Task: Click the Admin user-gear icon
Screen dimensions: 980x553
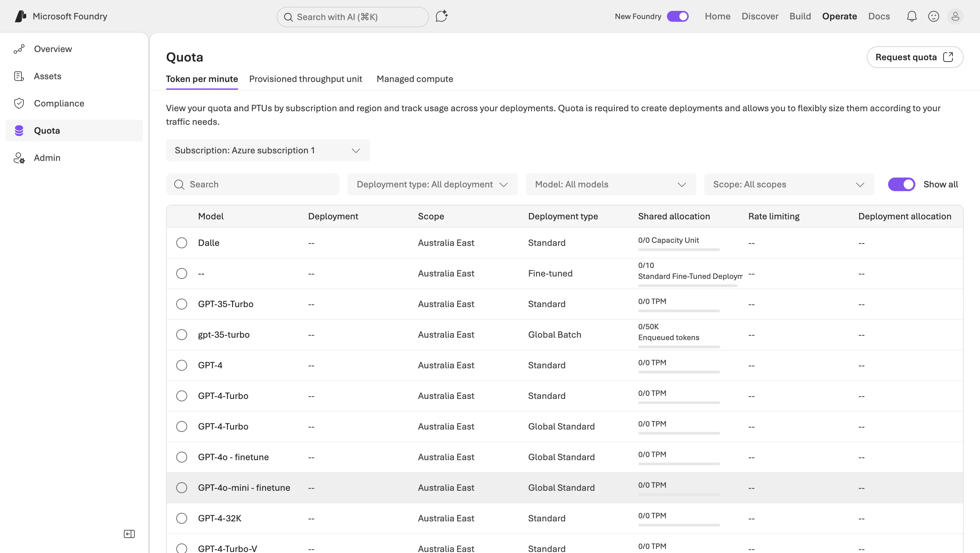Action: [19, 158]
